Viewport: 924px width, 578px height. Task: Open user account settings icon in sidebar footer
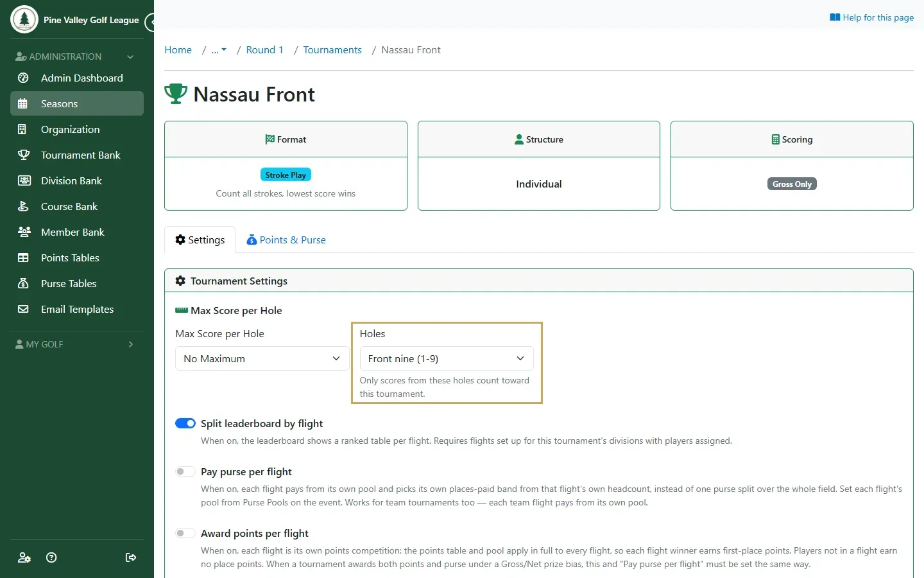click(24, 557)
